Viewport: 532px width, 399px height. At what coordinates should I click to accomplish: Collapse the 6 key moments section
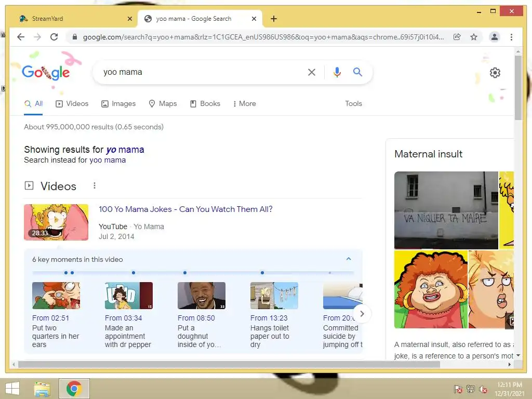349,259
